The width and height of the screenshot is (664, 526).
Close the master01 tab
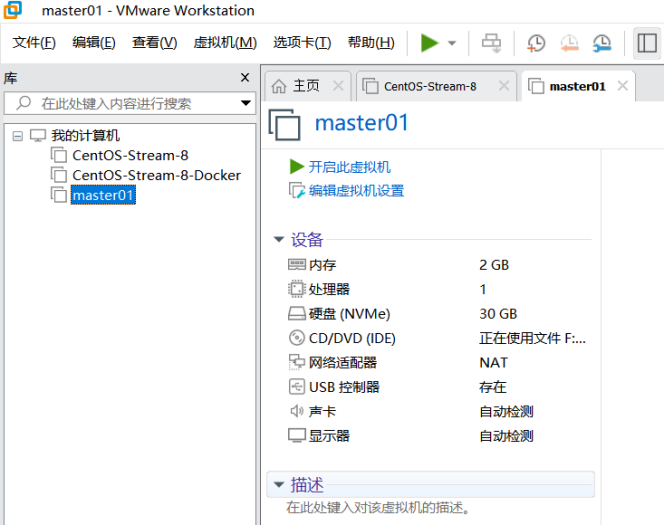[x=622, y=86]
